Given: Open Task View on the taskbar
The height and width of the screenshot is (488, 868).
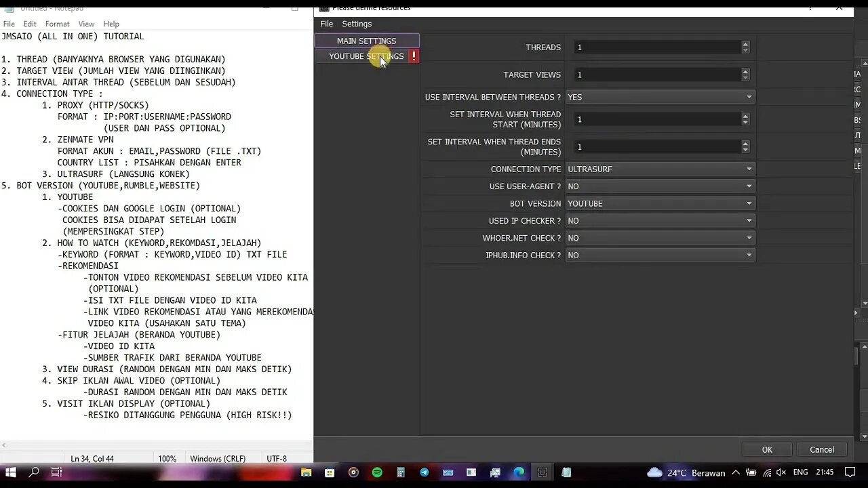Looking at the screenshot, I should [57, 472].
